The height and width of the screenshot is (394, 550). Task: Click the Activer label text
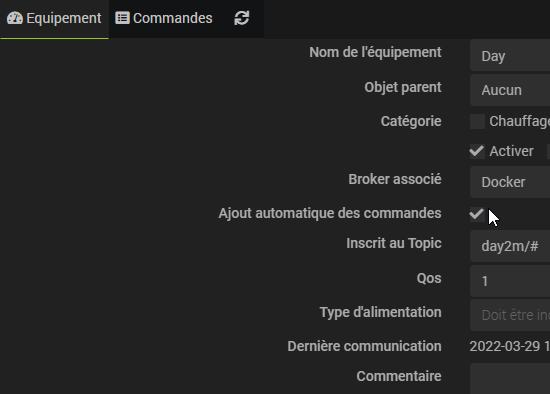[511, 151]
